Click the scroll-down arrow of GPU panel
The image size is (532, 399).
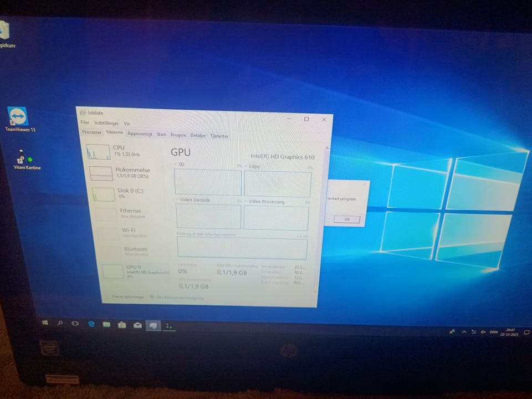click(x=315, y=291)
